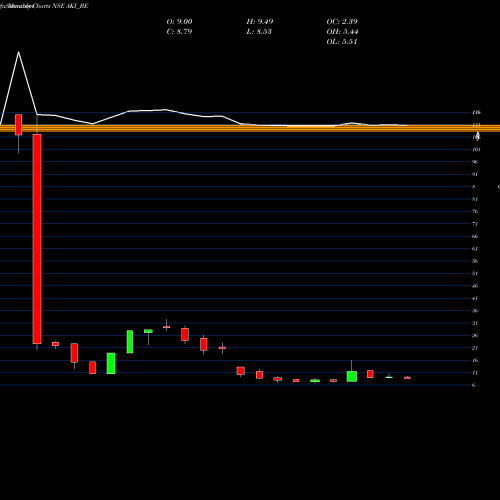Click the high value 'H: 9.49'
The height and width of the screenshot is (500, 500).
pos(260,22)
